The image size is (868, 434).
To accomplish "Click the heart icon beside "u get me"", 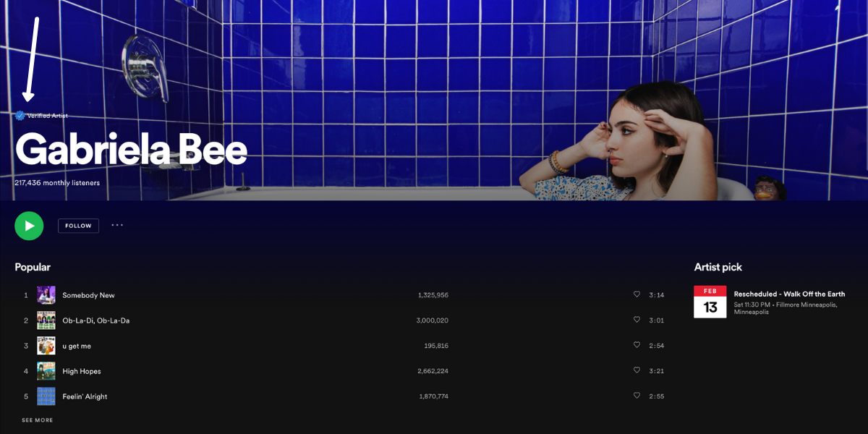I will [x=637, y=345].
